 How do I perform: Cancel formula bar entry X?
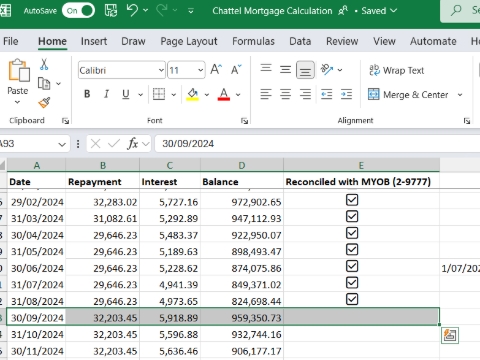[x=95, y=144]
